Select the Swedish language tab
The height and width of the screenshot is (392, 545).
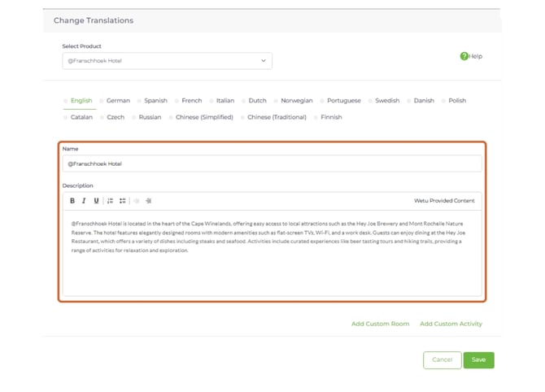point(387,100)
